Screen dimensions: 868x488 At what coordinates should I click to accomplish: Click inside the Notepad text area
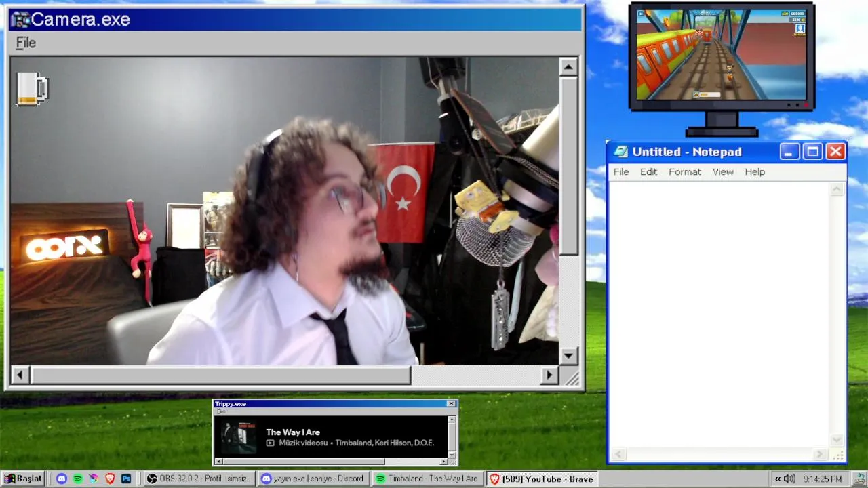click(x=719, y=315)
